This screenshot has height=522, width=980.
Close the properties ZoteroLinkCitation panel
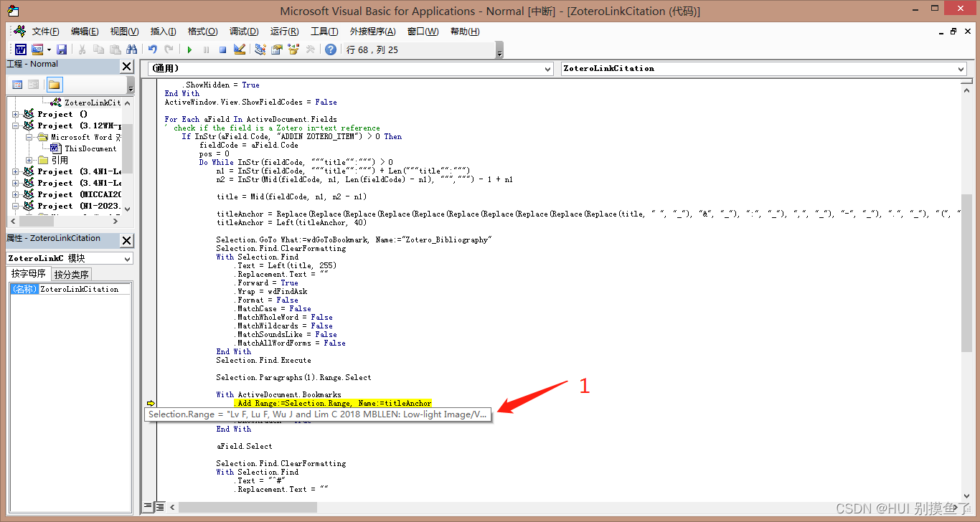[126, 240]
